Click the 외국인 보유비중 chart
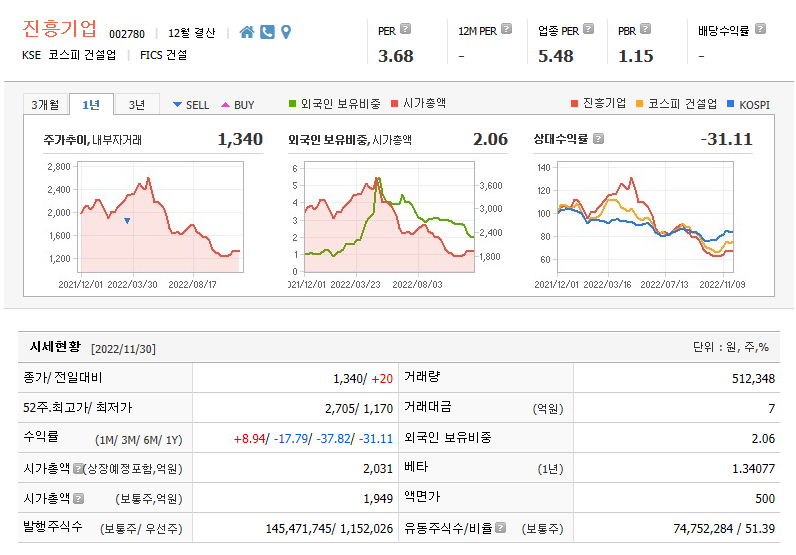Image resolution: width=796 pixels, height=555 pixels. (389, 217)
